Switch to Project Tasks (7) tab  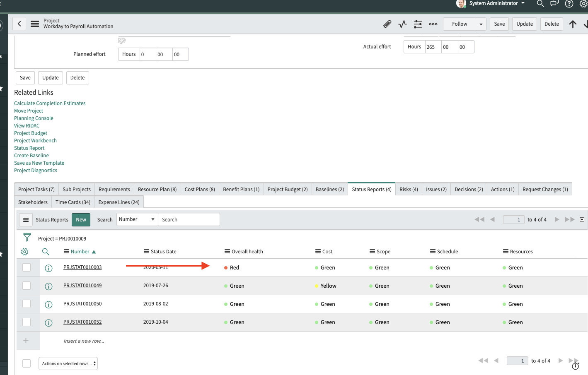(36, 190)
